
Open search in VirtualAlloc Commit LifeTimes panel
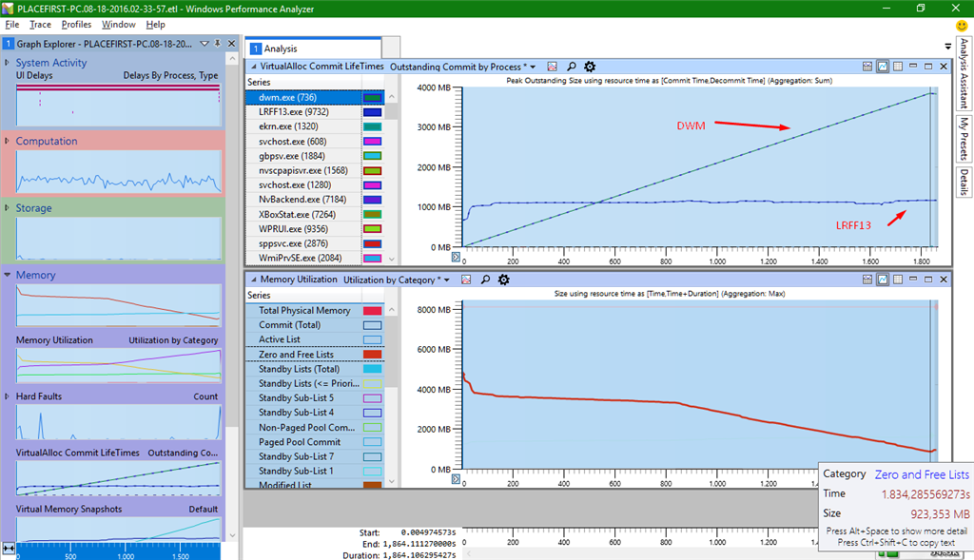click(x=572, y=67)
